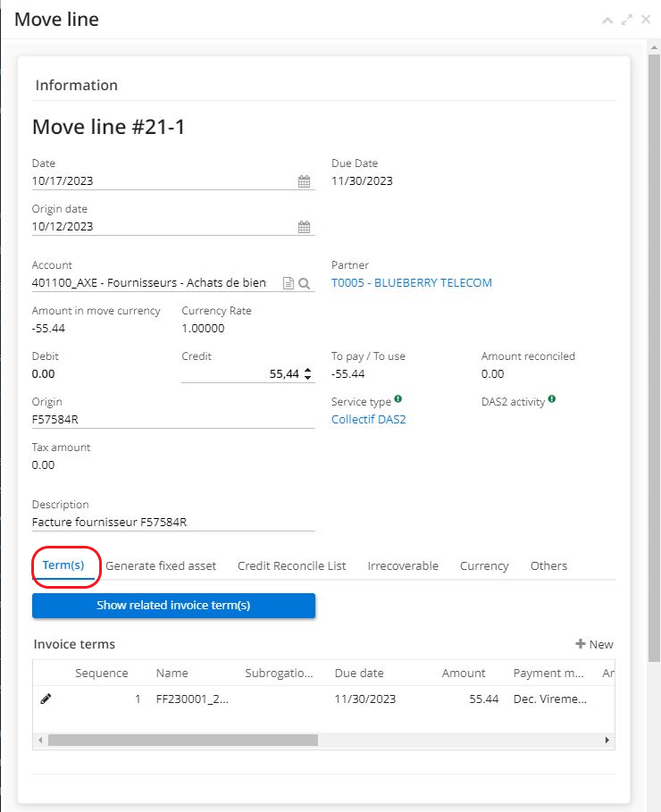Select the Irrecoverable tab
The height and width of the screenshot is (812, 661).
tap(403, 565)
